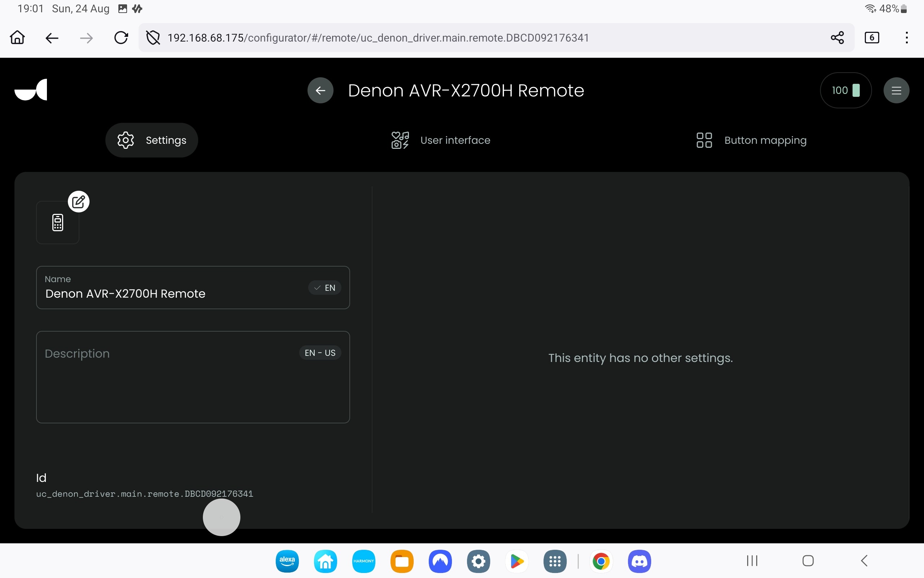The width and height of the screenshot is (924, 578).
Task: Launch Chrome from dock
Action: coord(601,561)
